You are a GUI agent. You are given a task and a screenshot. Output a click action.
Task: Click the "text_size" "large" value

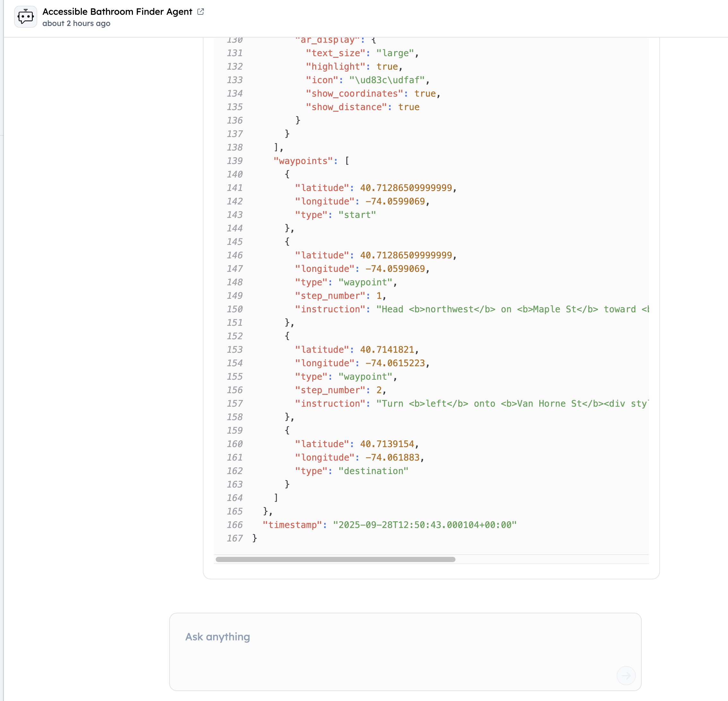click(x=395, y=53)
